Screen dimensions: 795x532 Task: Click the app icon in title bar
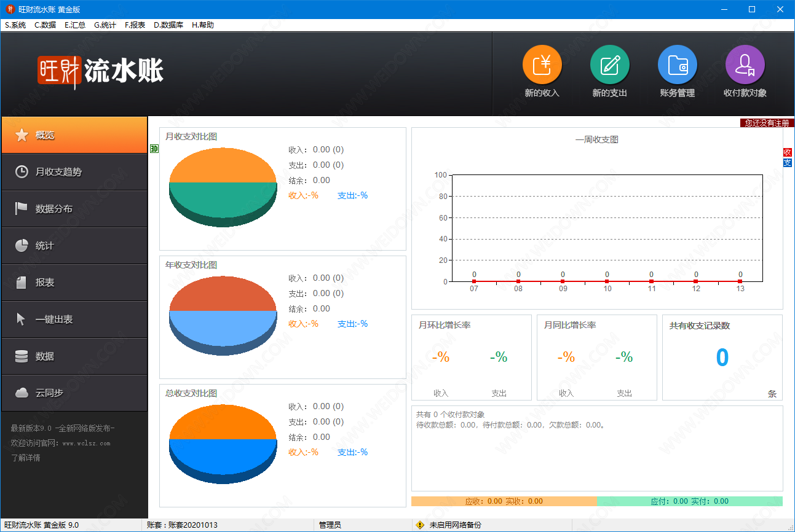(10, 9)
